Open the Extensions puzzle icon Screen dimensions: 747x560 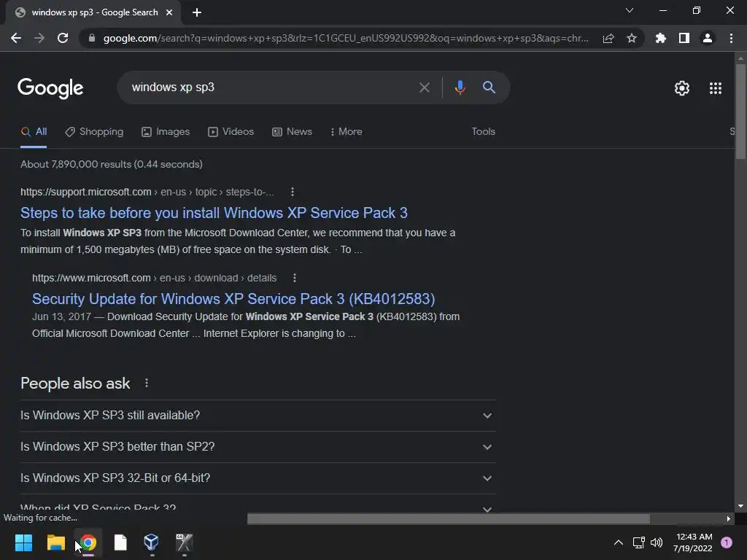[661, 38]
